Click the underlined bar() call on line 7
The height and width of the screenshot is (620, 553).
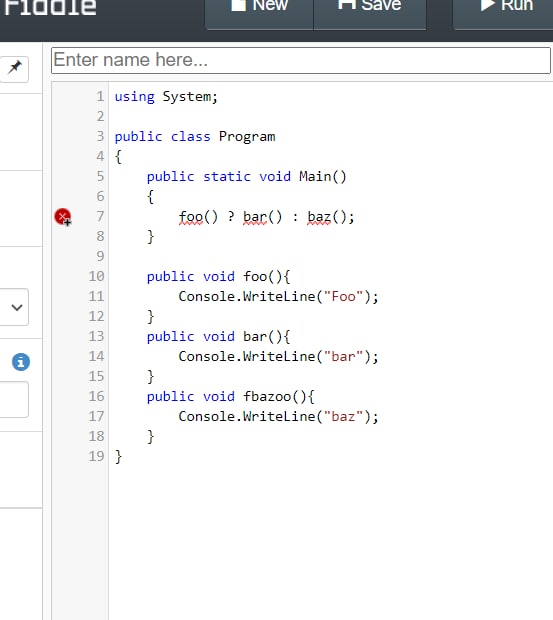tap(262, 217)
